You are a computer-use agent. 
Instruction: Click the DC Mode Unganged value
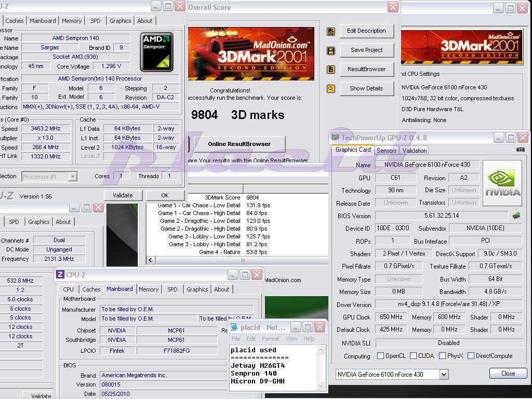(x=59, y=249)
